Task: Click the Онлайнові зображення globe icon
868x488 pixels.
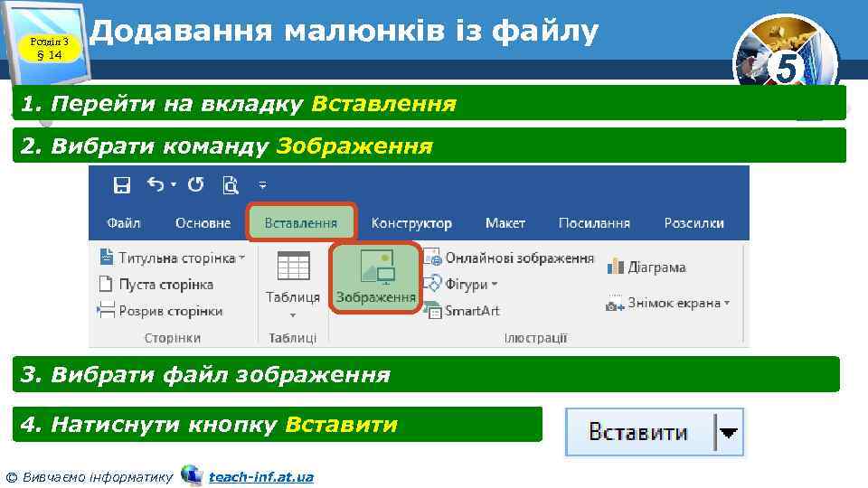Action: (432, 258)
